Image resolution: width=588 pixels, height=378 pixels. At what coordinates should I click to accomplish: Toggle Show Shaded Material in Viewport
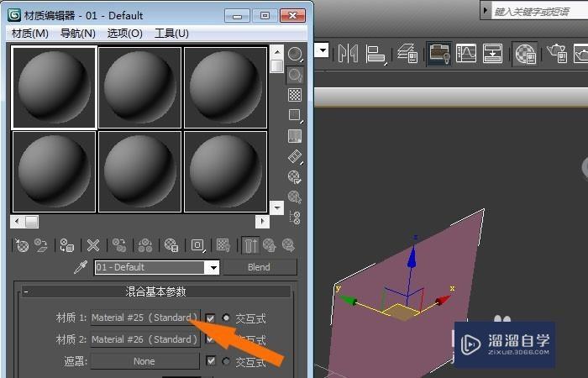click(x=223, y=245)
